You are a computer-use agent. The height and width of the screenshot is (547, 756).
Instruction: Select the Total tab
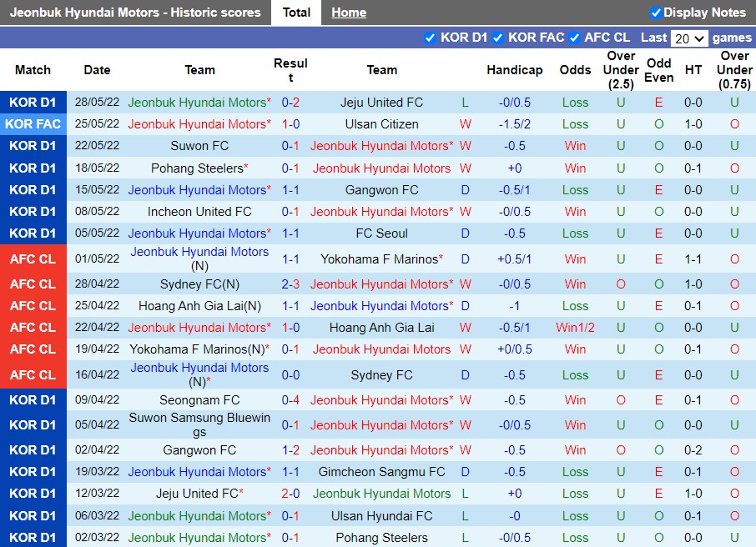point(296,12)
